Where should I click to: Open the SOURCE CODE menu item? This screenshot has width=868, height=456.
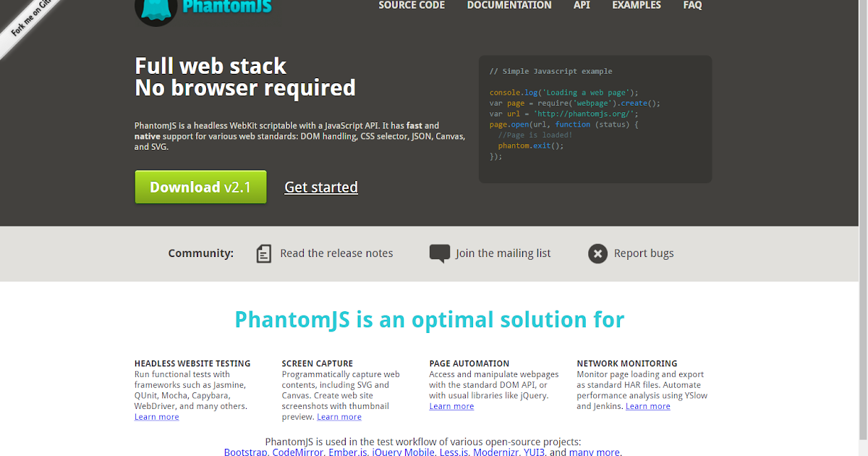tap(412, 6)
